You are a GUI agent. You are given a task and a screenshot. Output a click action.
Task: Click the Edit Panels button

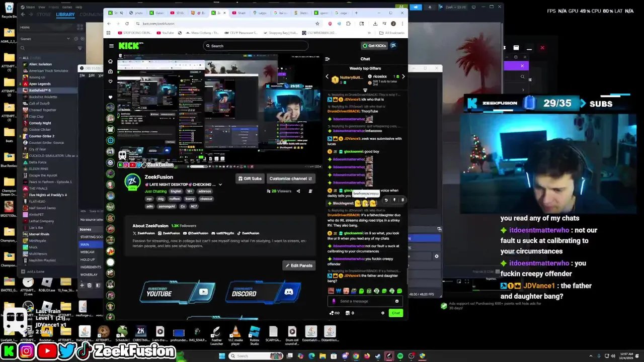(299, 265)
